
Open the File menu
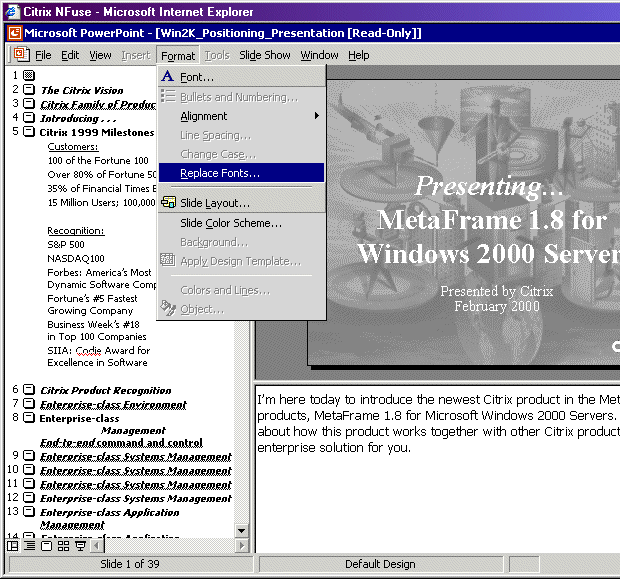point(43,55)
